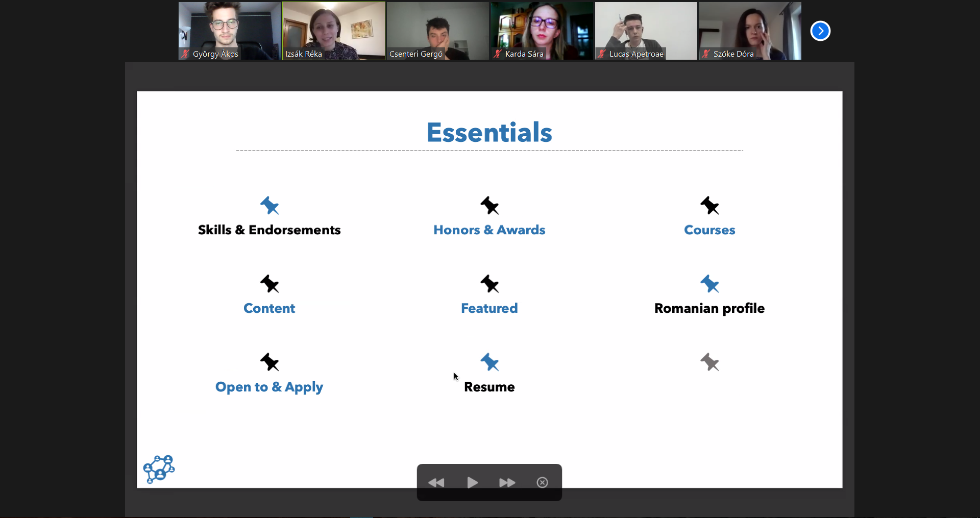This screenshot has height=518, width=980.
Task: Select Lucas Apetroae video thumbnail
Action: (646, 31)
